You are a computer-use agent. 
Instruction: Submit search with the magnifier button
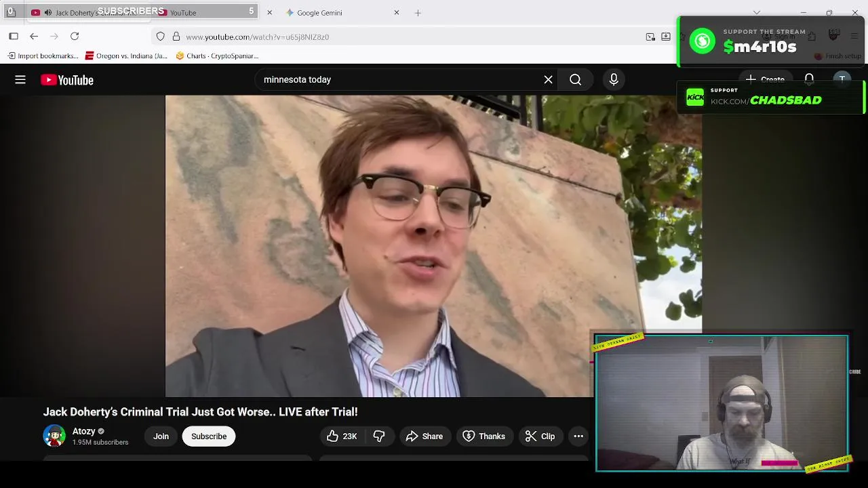tap(575, 80)
